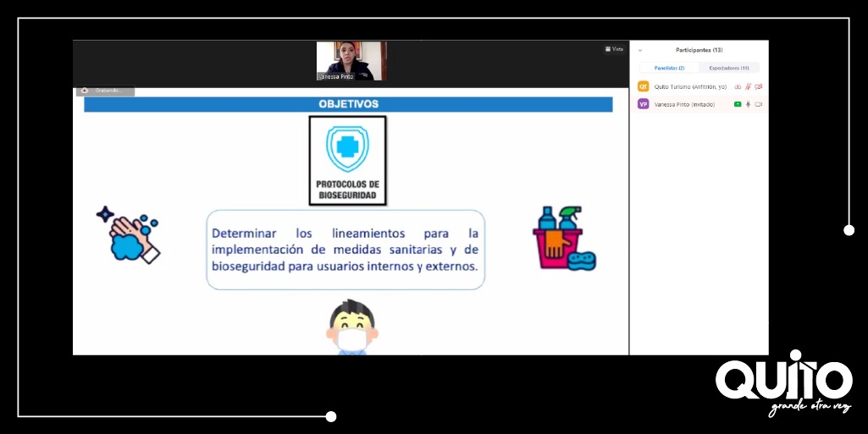
Task: Mute Vanessa Pinto's microphone icon
Action: point(748,104)
